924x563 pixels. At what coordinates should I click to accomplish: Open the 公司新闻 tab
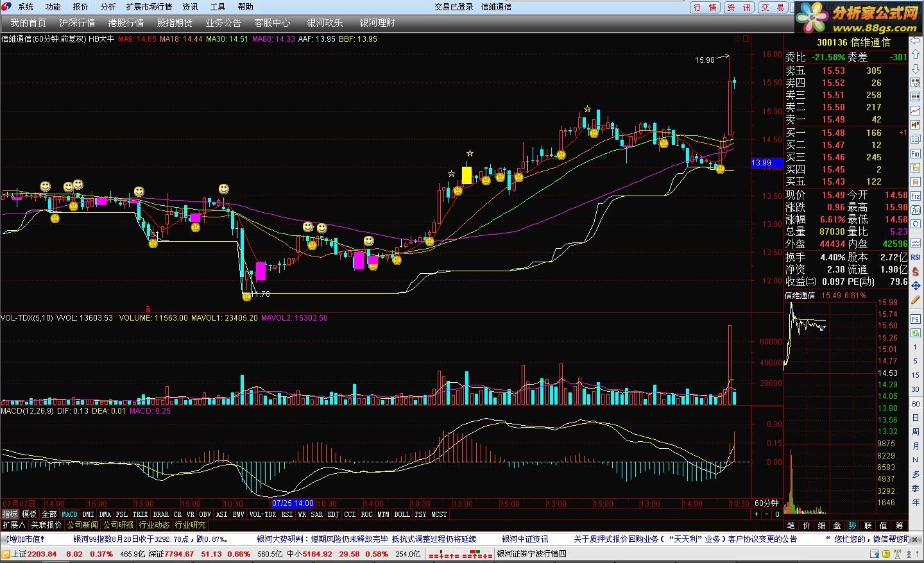83,525
